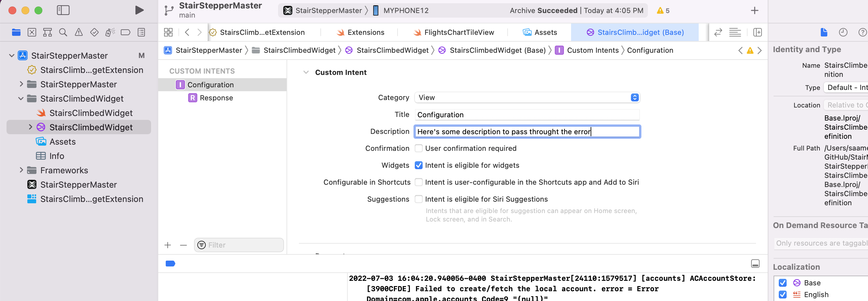Show related items grid menu

[x=168, y=32]
